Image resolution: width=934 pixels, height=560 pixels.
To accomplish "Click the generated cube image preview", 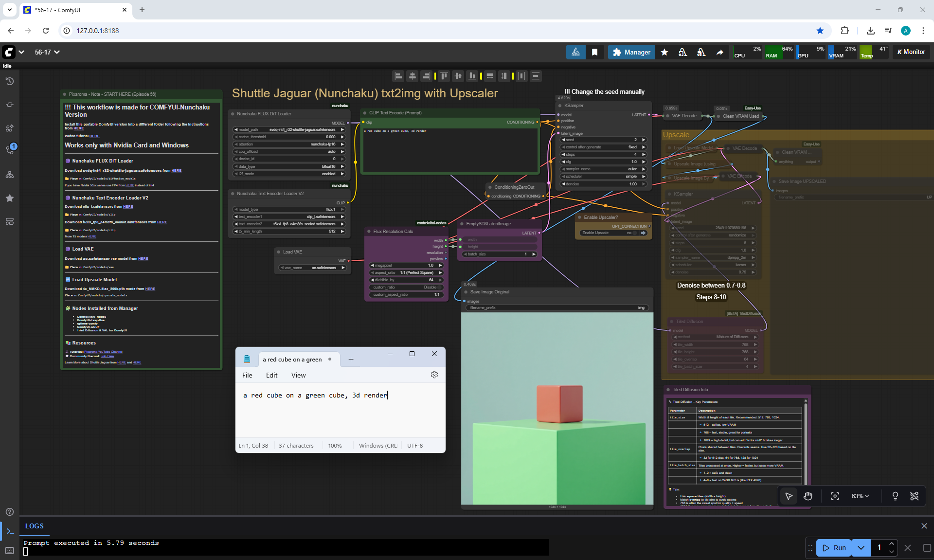I will coord(557,409).
